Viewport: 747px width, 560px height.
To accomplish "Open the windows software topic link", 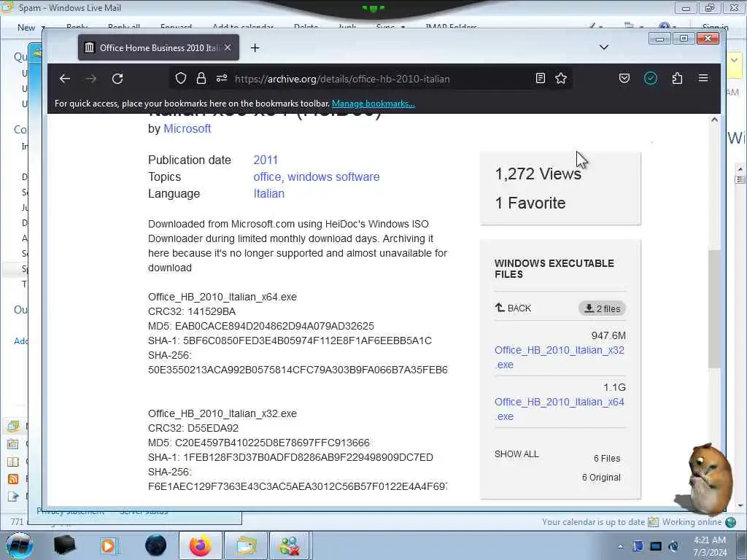I will pos(333,176).
